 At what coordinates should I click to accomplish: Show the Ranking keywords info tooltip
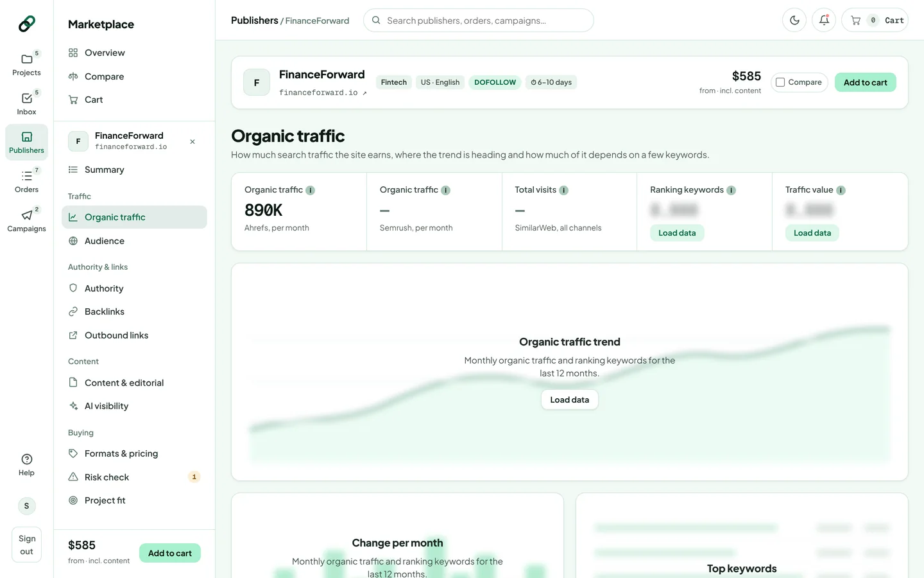click(732, 190)
